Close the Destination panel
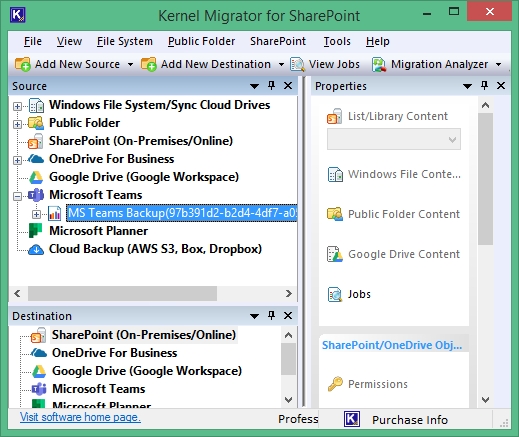The width and height of the screenshot is (519, 437). click(x=288, y=315)
